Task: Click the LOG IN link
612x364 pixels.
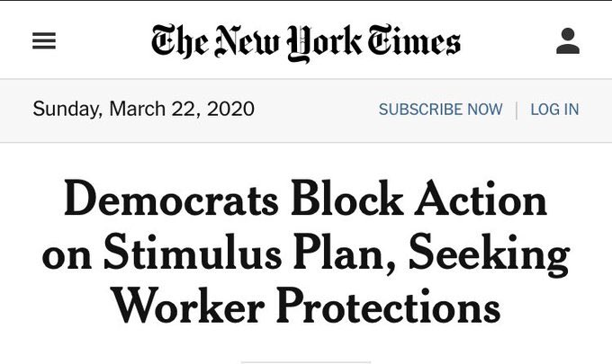Action: coord(554,110)
